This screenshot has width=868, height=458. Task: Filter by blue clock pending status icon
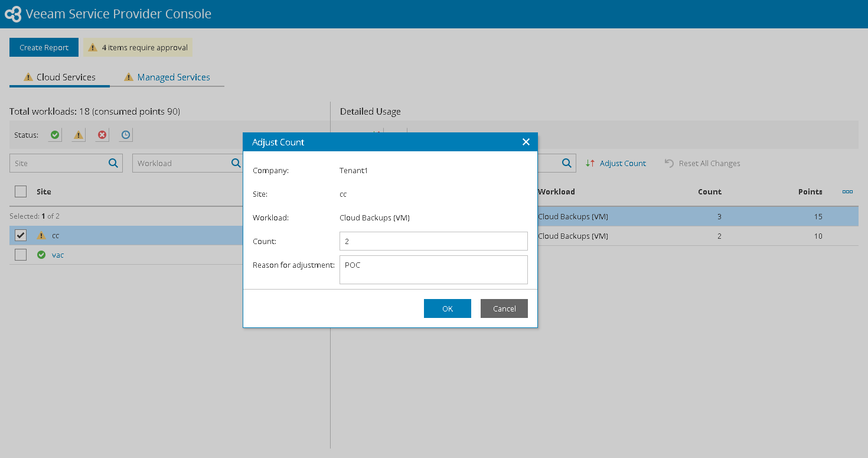[x=126, y=135]
